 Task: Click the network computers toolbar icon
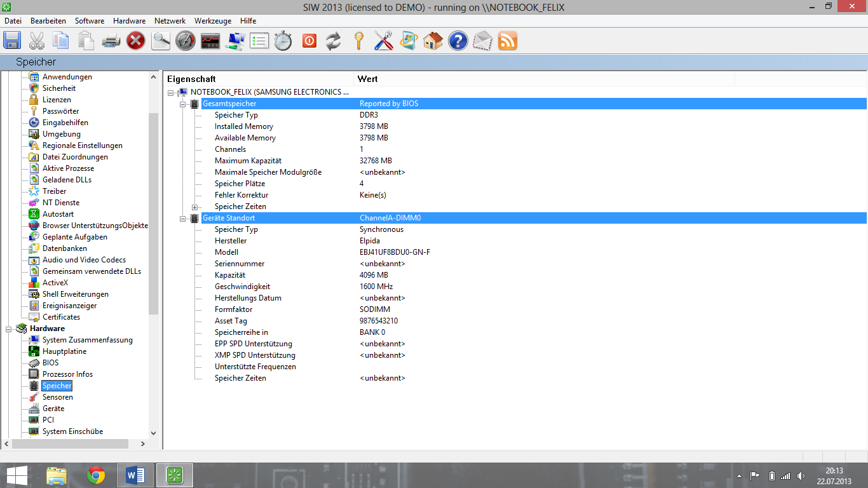(x=235, y=41)
